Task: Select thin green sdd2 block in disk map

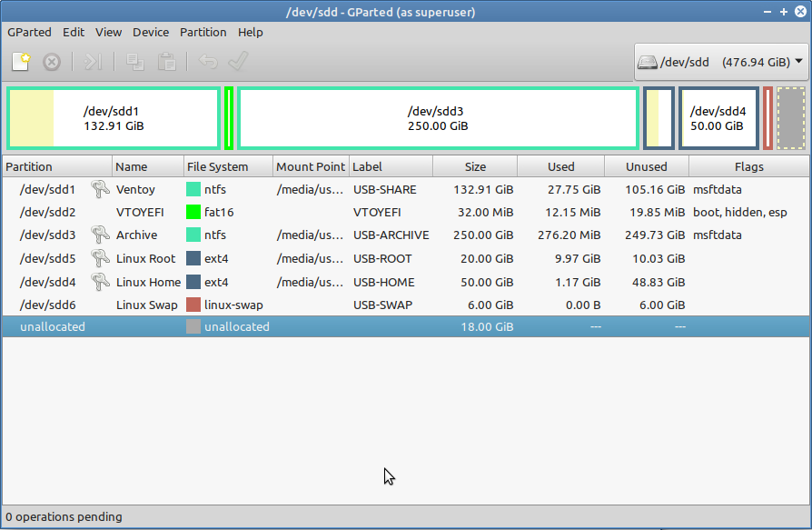Action: pos(229,118)
